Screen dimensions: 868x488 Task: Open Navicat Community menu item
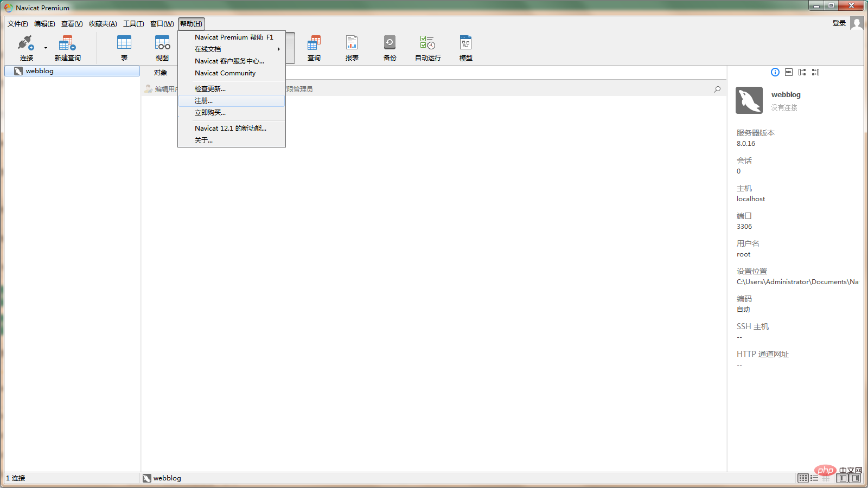[232, 73]
